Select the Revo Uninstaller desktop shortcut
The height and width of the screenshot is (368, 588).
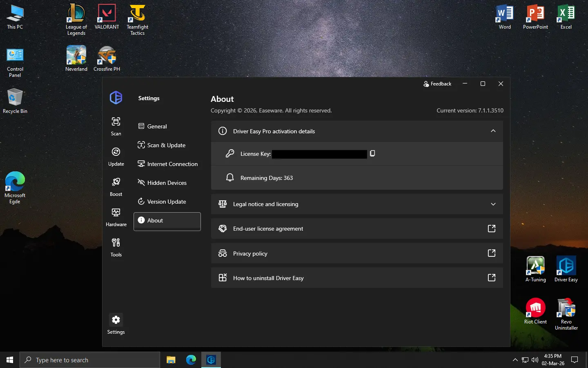[x=566, y=314]
